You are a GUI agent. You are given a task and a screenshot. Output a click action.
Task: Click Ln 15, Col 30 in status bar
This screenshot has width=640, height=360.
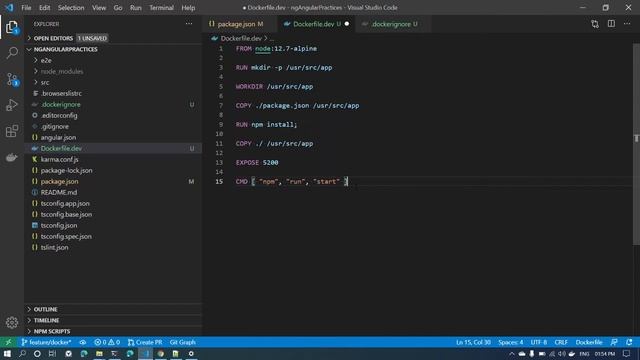point(473,342)
